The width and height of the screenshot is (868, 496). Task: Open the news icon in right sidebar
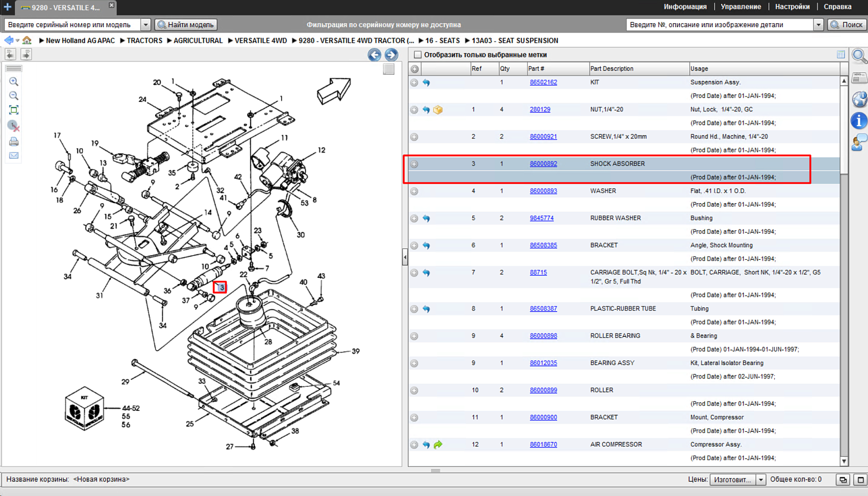[x=859, y=78]
